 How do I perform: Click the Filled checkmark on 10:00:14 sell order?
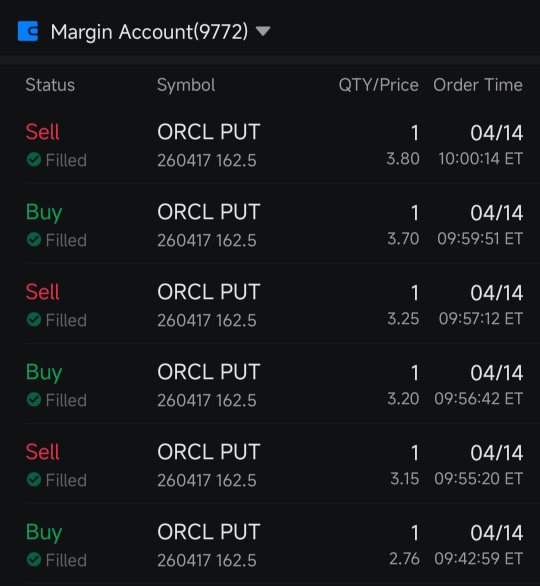[x=34, y=160]
